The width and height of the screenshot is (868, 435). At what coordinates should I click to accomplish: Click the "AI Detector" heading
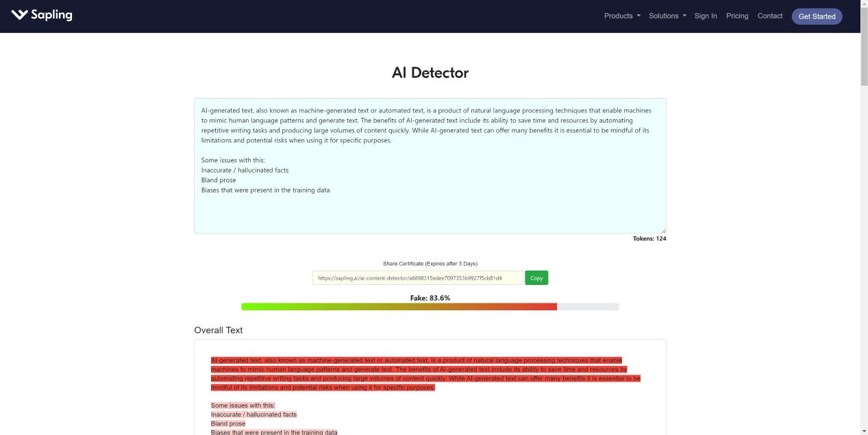point(430,73)
